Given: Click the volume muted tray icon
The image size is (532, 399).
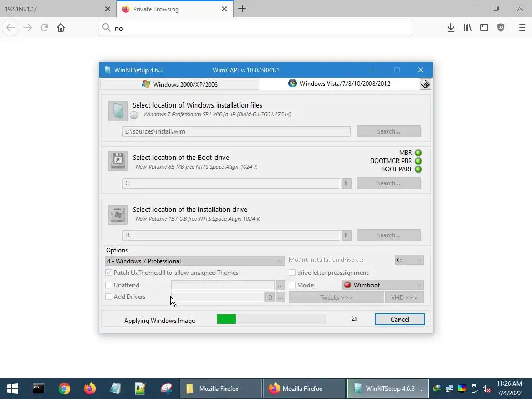Looking at the screenshot, I should tap(486, 389).
